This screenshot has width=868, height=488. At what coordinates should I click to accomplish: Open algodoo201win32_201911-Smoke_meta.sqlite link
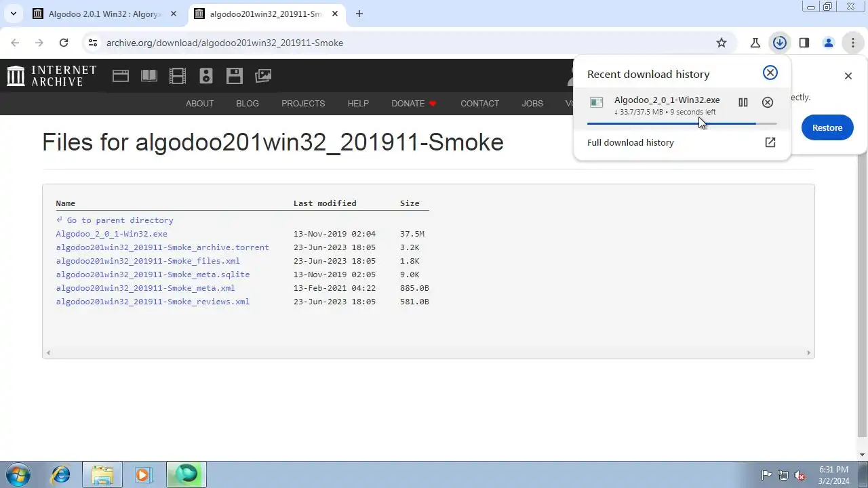point(153,274)
